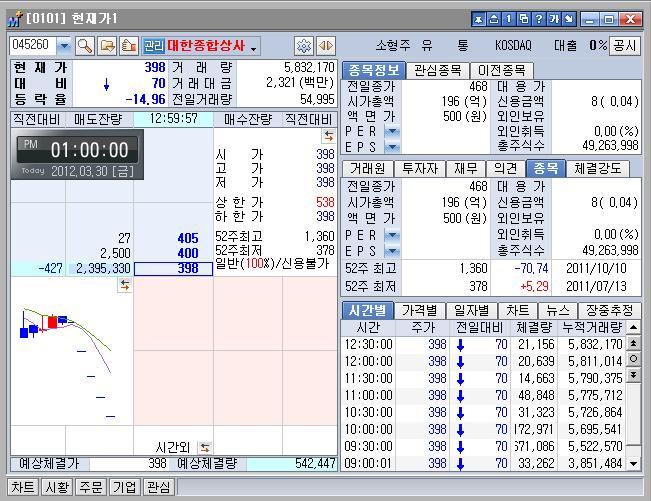This screenshot has height=501, width=651.
Task: Click the bottom 주문 button
Action: click(x=91, y=487)
